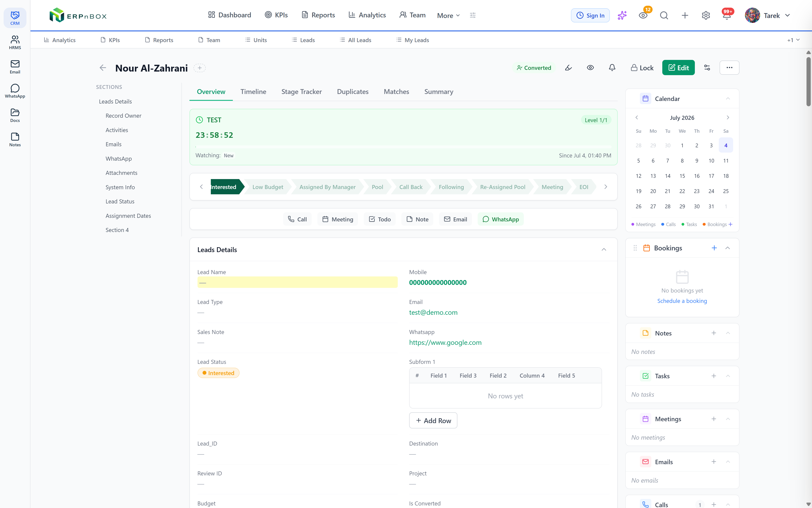Viewport: 812px width, 508px height.
Task: Add a new task in Tasks panel
Action: click(x=714, y=376)
